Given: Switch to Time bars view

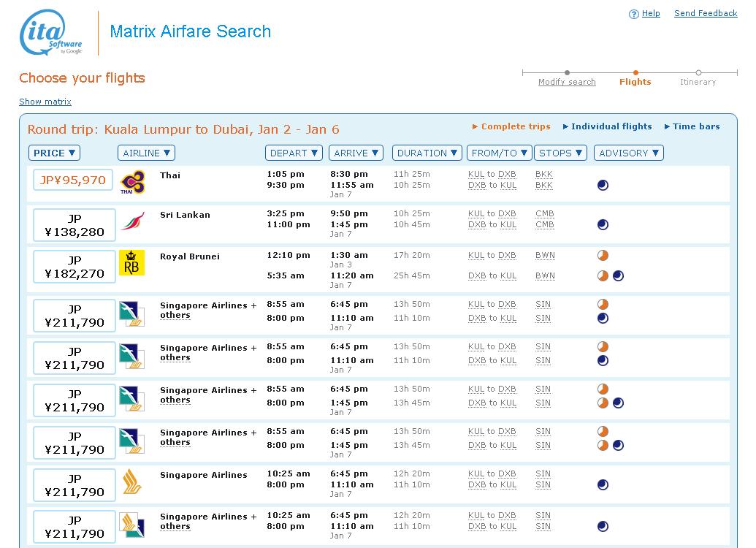Looking at the screenshot, I should tap(692, 126).
